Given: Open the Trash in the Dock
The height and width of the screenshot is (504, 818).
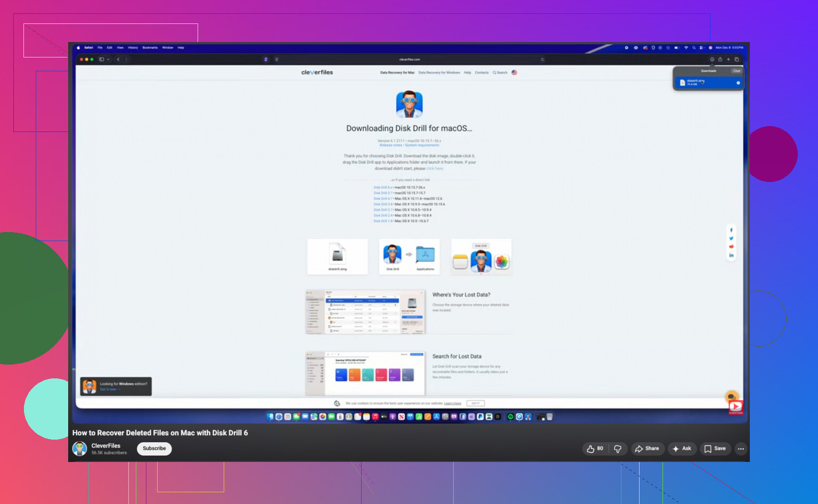Looking at the screenshot, I should pyautogui.click(x=550, y=417).
